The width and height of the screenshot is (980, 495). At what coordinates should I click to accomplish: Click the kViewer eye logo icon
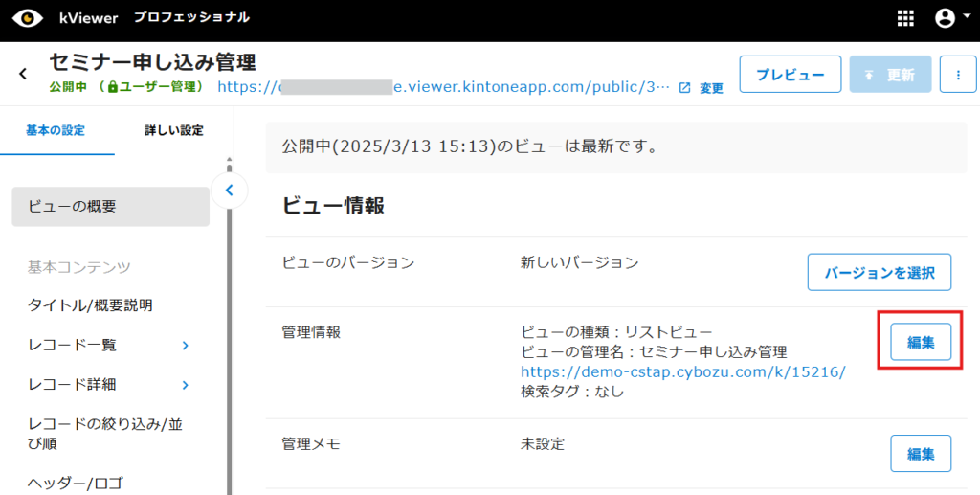click(28, 18)
